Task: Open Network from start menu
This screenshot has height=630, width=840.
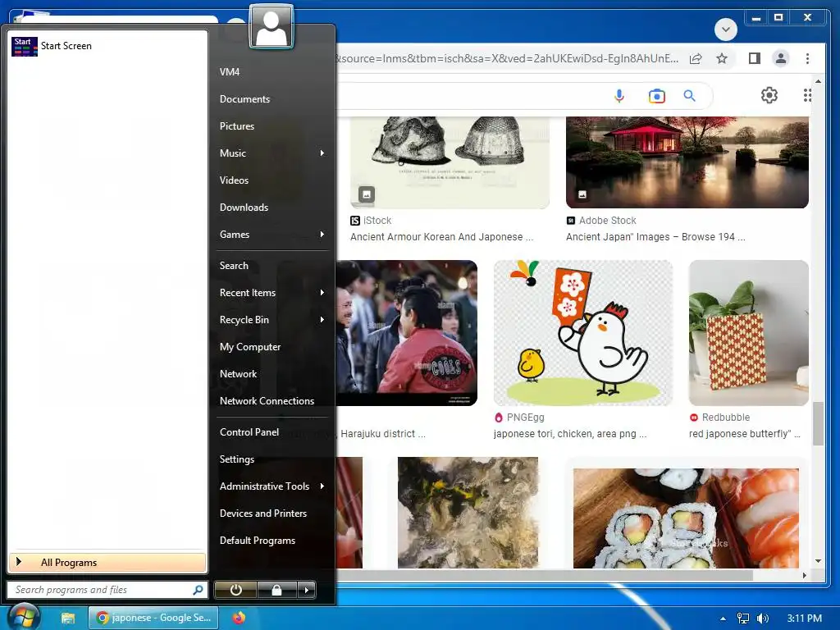Action: click(239, 374)
